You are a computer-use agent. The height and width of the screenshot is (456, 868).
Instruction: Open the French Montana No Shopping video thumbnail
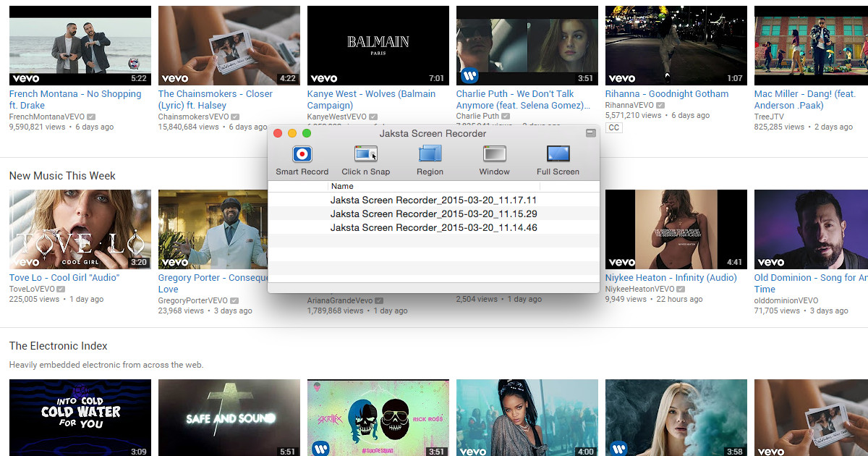(80, 46)
